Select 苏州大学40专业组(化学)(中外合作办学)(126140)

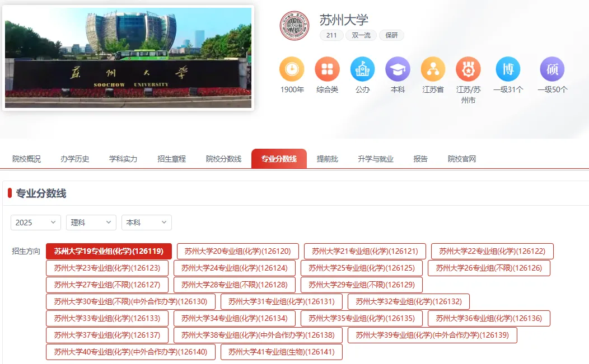click(x=130, y=352)
